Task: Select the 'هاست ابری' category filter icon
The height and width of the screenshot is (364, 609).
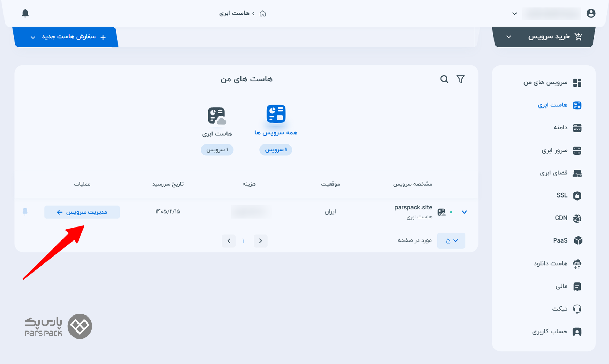Action: [217, 116]
